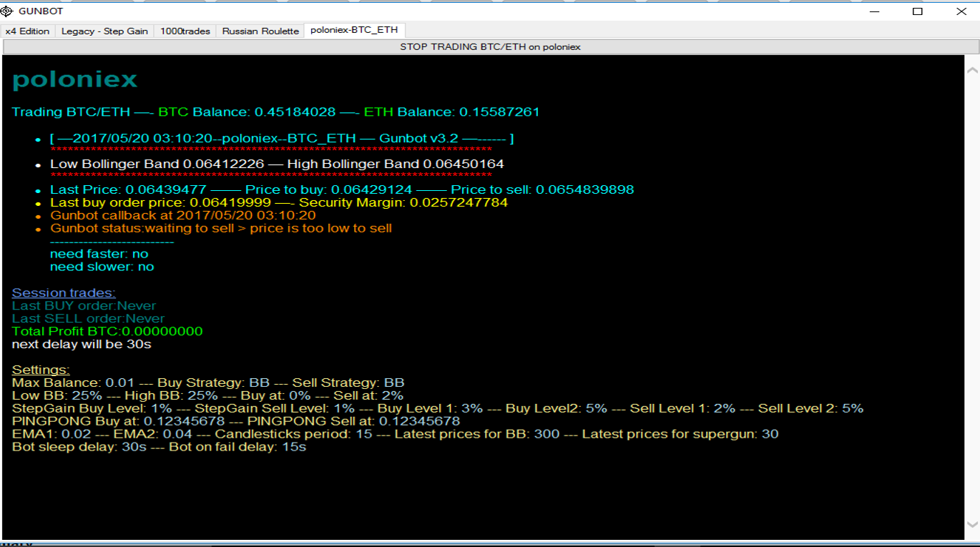Click Total Profit BTC:0.00000000 text
Viewport: 980px width, 547px height.
(x=107, y=331)
